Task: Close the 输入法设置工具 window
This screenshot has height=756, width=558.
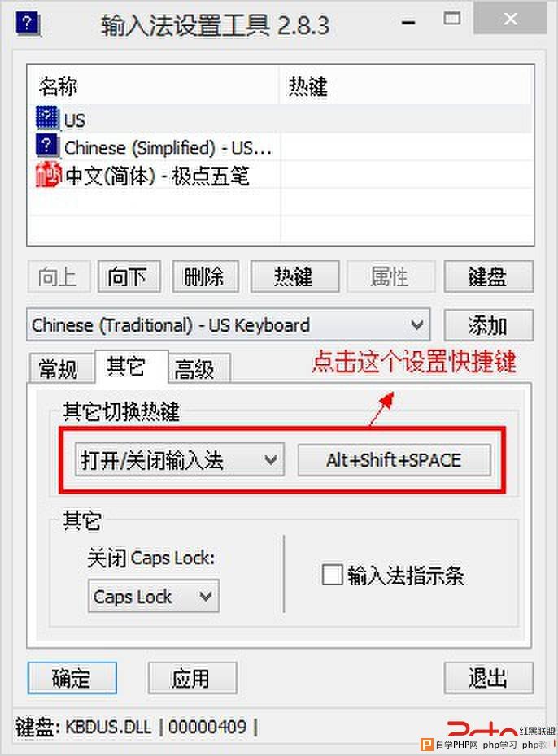Action: pos(510,20)
